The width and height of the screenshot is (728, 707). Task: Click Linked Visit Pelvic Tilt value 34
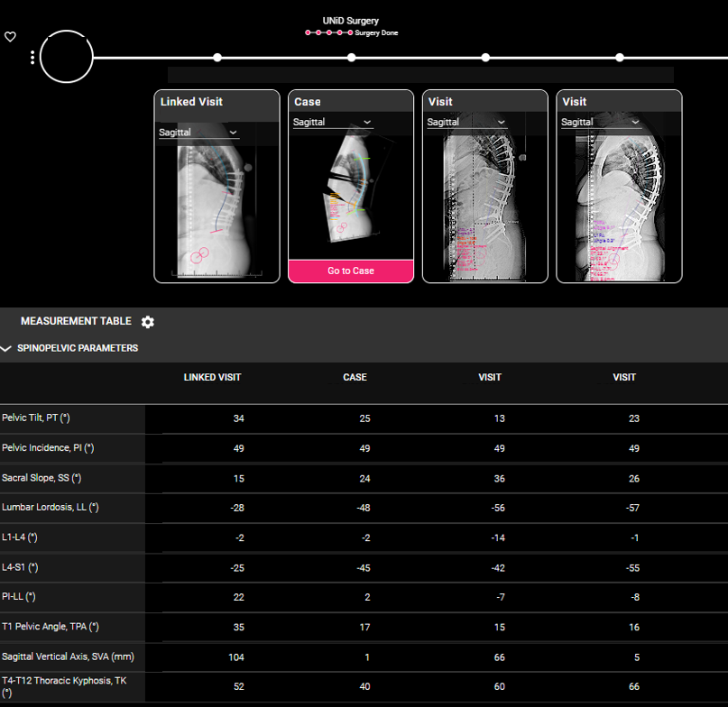point(239,418)
